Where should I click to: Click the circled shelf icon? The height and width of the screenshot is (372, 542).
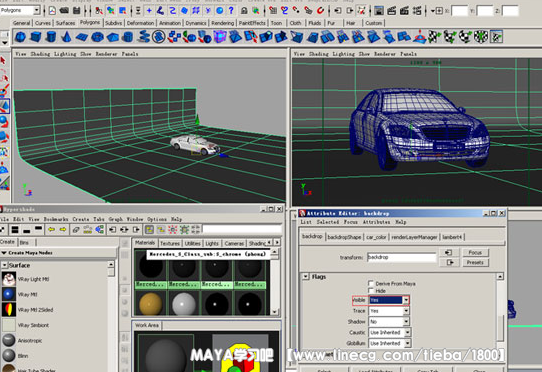point(159,37)
